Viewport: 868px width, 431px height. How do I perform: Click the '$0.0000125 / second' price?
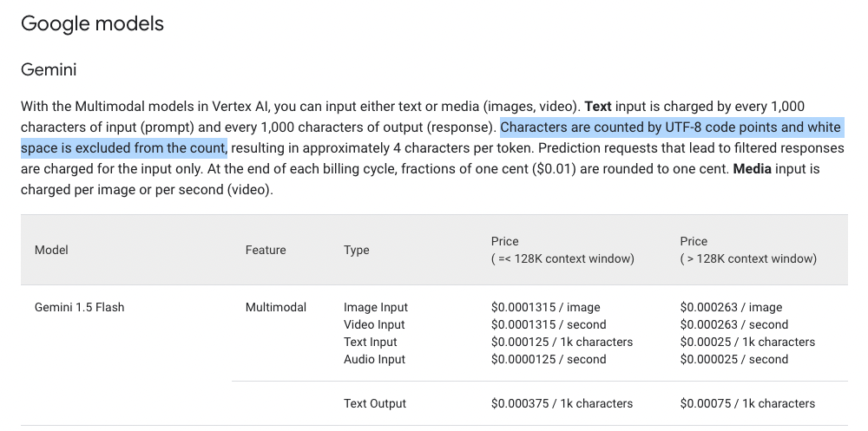tap(549, 359)
